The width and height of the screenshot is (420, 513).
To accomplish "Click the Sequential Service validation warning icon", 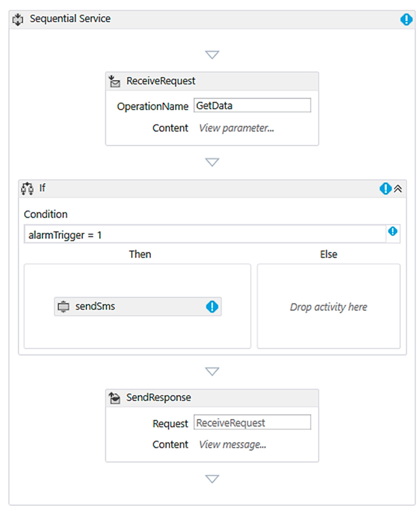I will pos(406,19).
